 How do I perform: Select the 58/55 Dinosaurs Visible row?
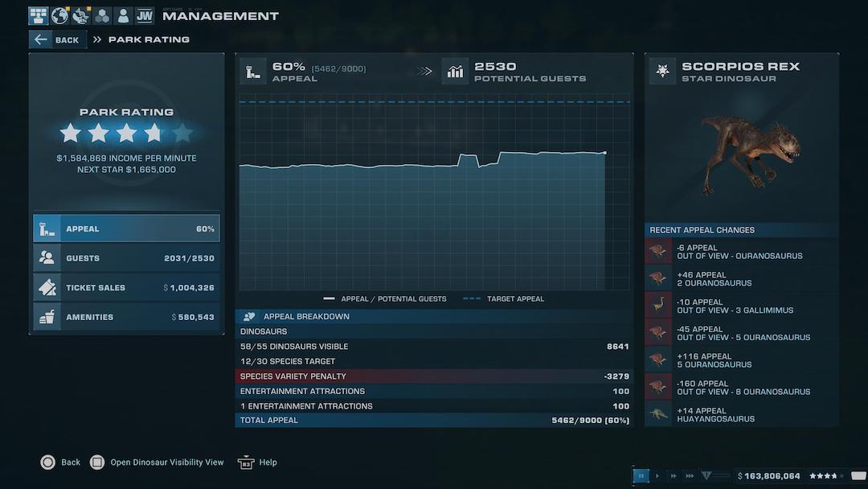(435, 346)
